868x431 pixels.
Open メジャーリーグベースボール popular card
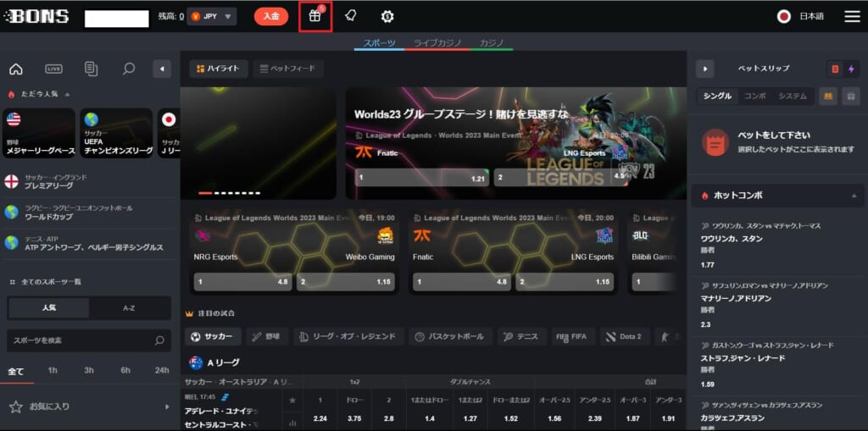[x=39, y=133]
